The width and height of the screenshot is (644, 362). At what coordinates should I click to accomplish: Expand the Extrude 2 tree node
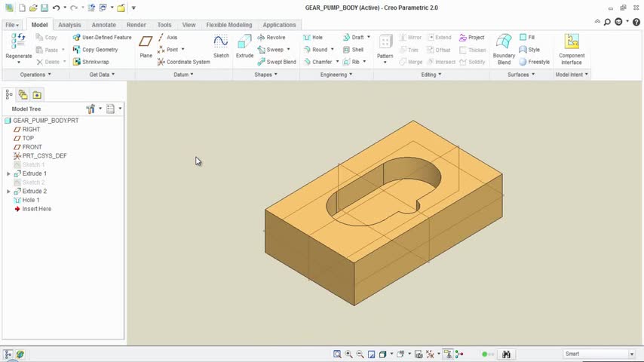(8, 192)
